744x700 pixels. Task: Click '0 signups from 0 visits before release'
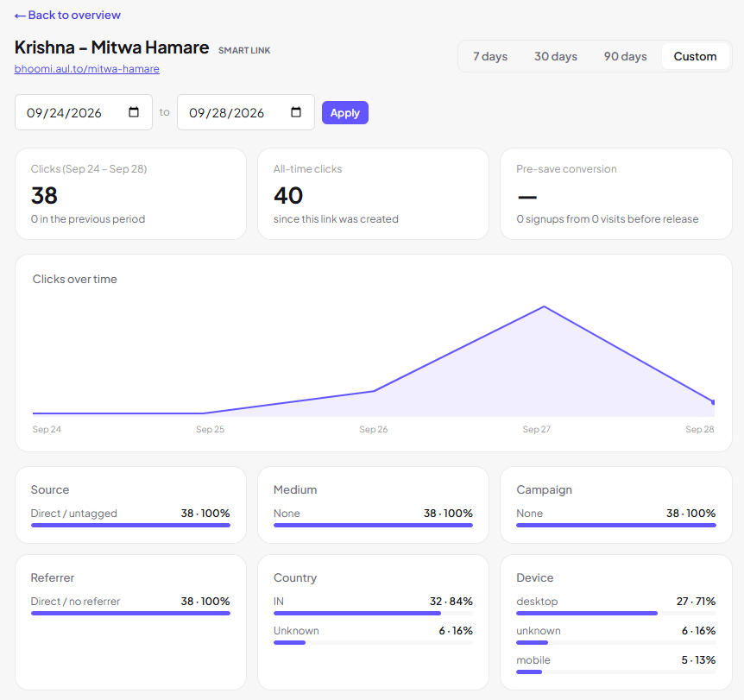point(608,218)
